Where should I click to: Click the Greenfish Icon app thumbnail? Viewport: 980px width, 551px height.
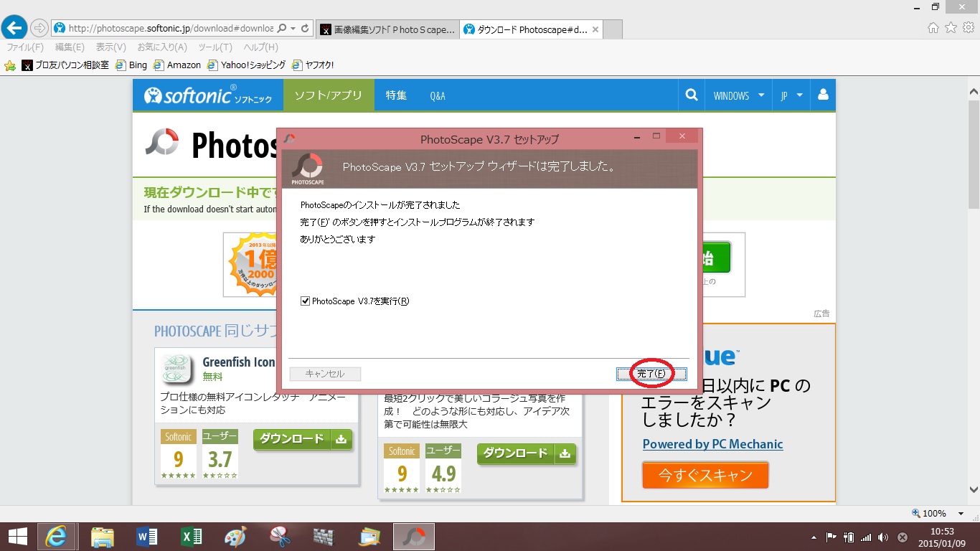(176, 369)
